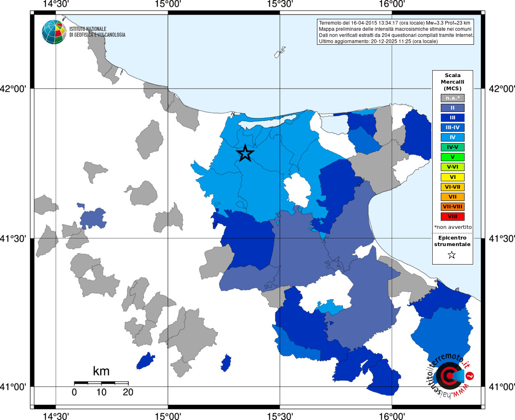Image resolution: width=515 pixels, height=420 pixels.
Task: Click the Dati non verificati info line
Action: [396, 35]
